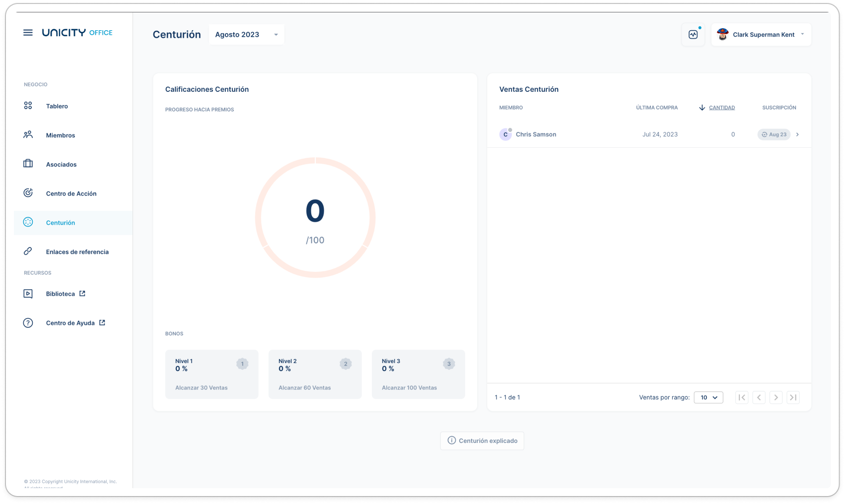Click Clark Superman Kent avatar
Viewport: 845px width, 504px height.
point(722,34)
